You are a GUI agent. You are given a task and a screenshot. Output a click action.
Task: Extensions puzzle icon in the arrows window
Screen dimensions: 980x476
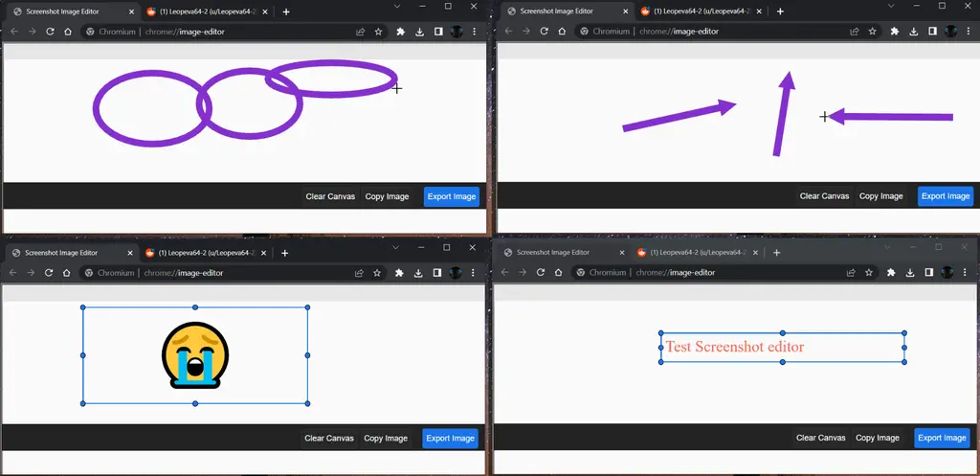point(895,32)
